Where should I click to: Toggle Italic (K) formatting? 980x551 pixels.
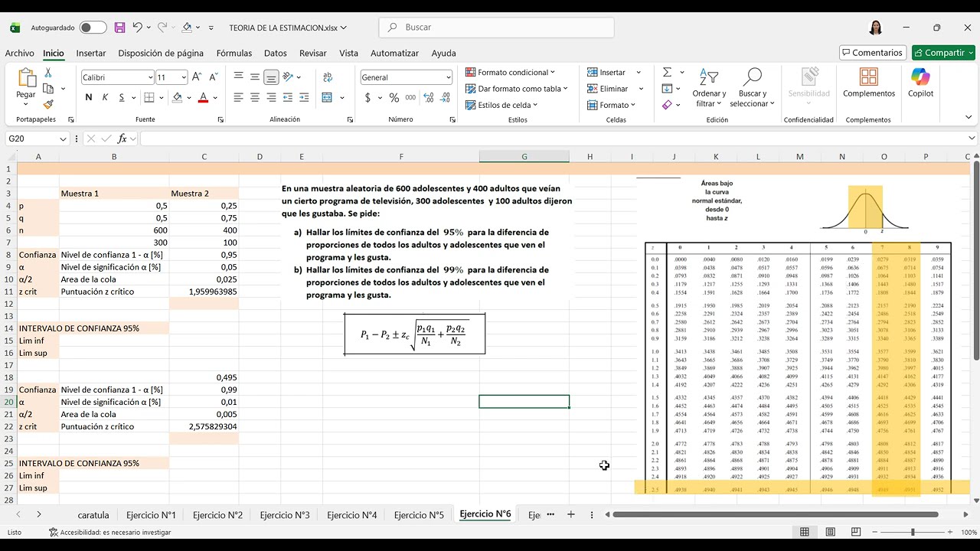(x=105, y=97)
